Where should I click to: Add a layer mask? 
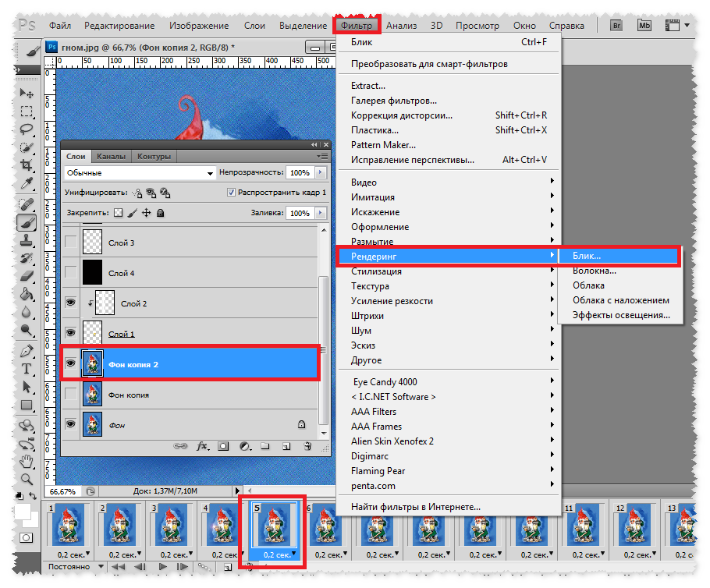click(x=223, y=446)
